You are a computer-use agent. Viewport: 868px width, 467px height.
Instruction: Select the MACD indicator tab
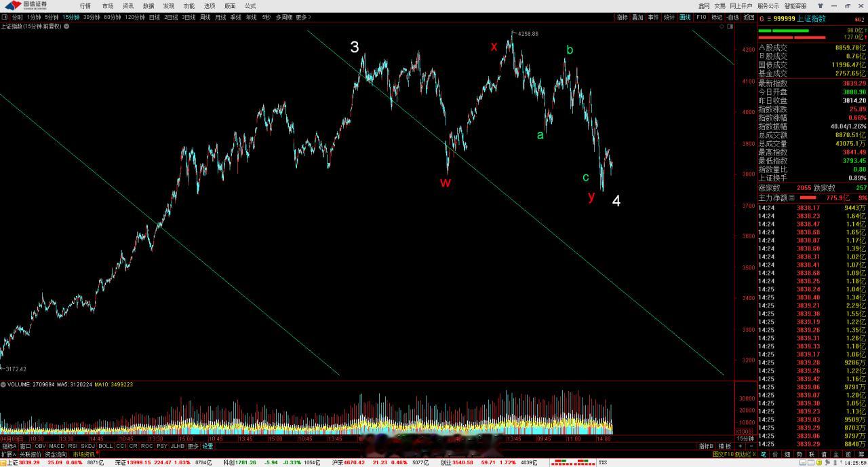(57, 446)
